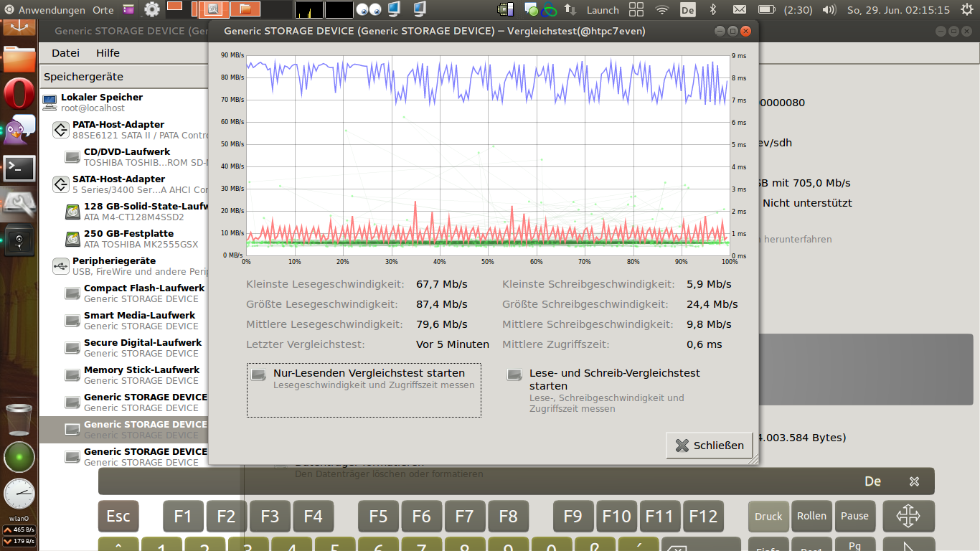Open the Hilfe menu
The image size is (980, 551).
tap(108, 53)
